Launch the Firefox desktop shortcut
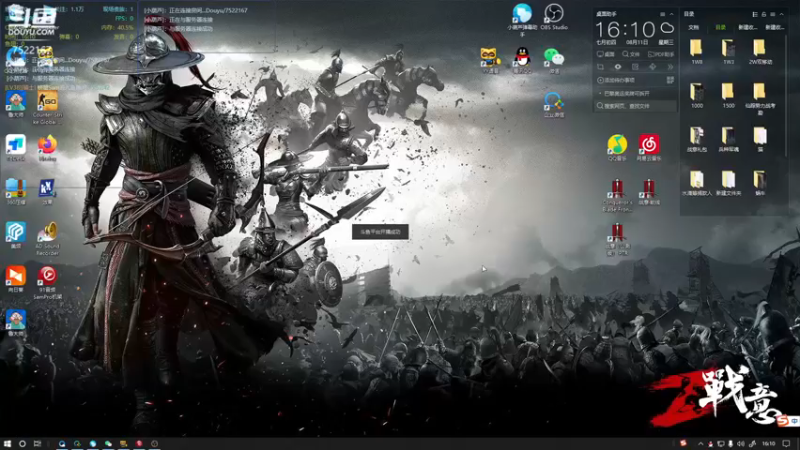This screenshot has width=800, height=450. tap(47, 145)
